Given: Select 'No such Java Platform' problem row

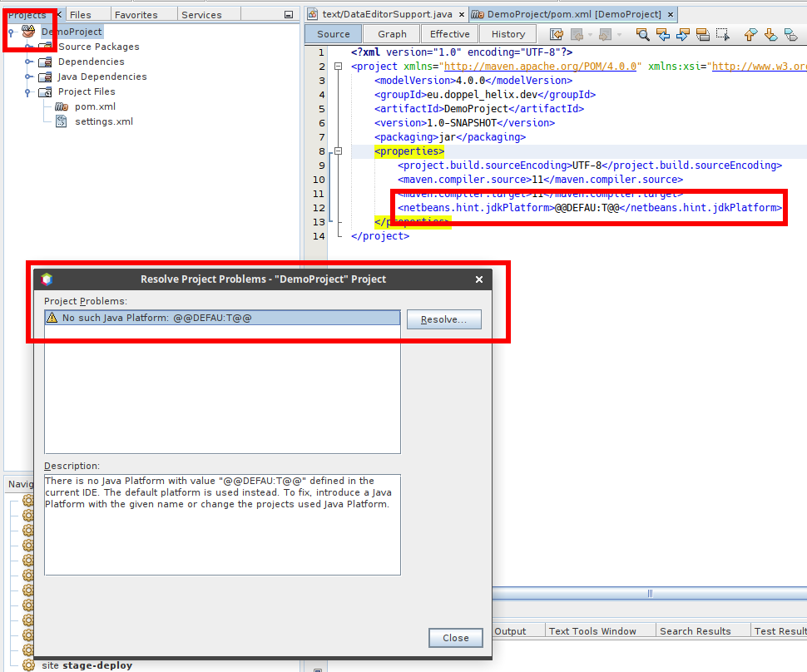Looking at the screenshot, I should click(222, 318).
